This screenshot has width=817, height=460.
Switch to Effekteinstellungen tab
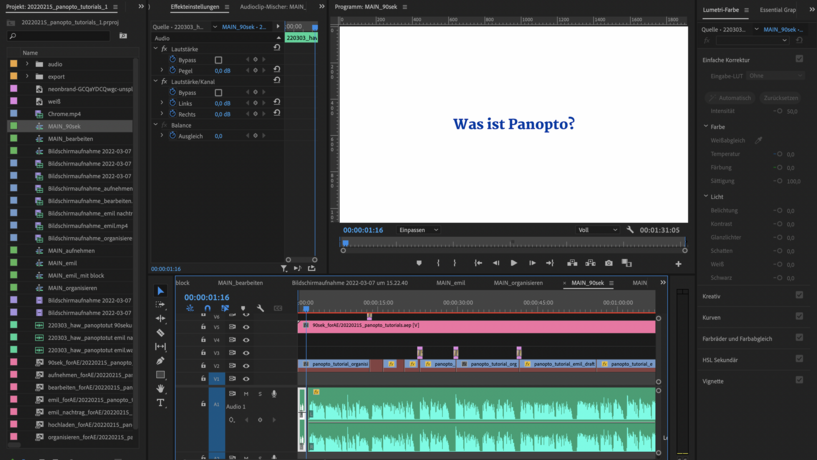(195, 7)
